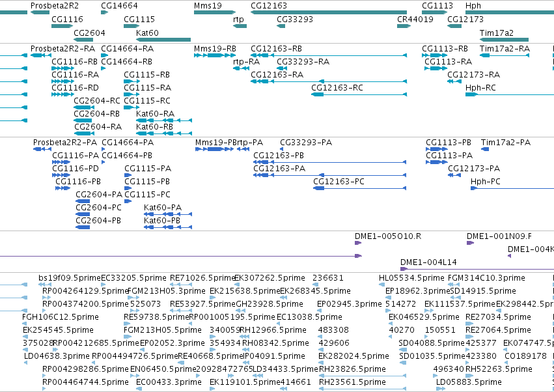Select the Prosbeta2R2 gene label
Image resolution: width=554 pixels, height=392 pixels.
coord(55,6)
